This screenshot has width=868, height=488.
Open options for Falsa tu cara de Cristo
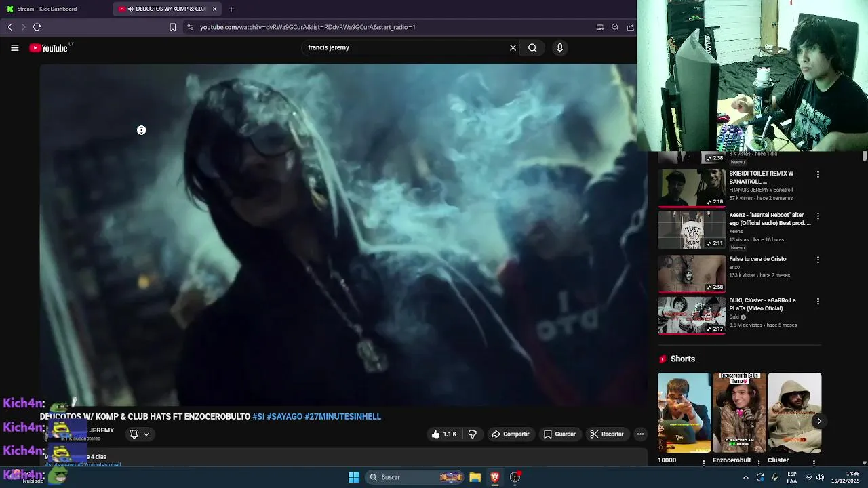tap(818, 260)
